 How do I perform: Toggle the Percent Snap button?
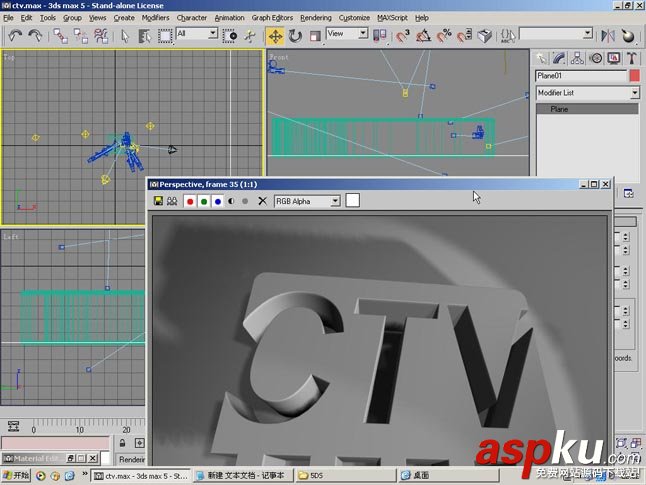pyautogui.click(x=444, y=36)
